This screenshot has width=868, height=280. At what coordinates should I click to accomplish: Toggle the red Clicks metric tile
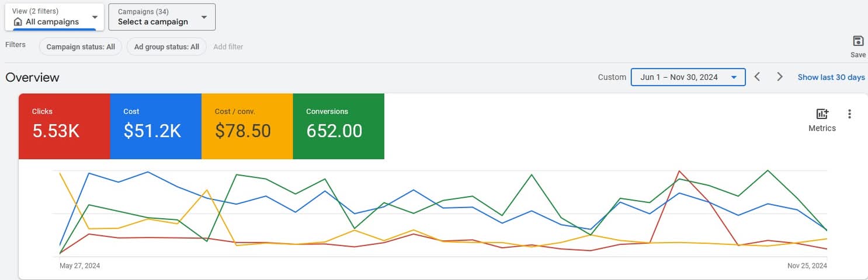click(x=64, y=126)
